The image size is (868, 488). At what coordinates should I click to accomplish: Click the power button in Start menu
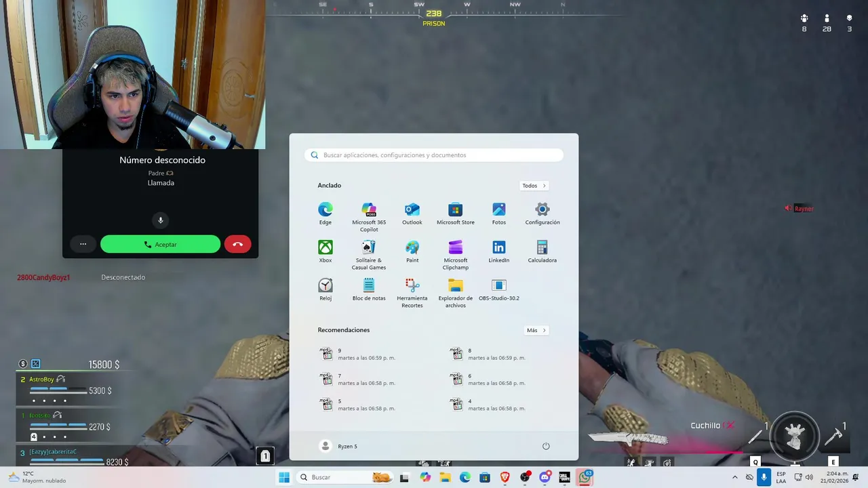546,446
